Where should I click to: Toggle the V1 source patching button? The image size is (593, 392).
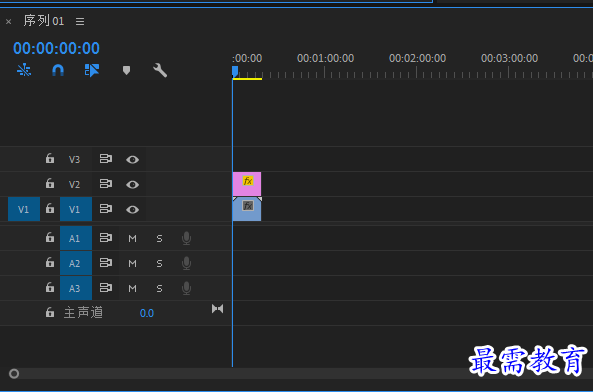pyautogui.click(x=24, y=209)
